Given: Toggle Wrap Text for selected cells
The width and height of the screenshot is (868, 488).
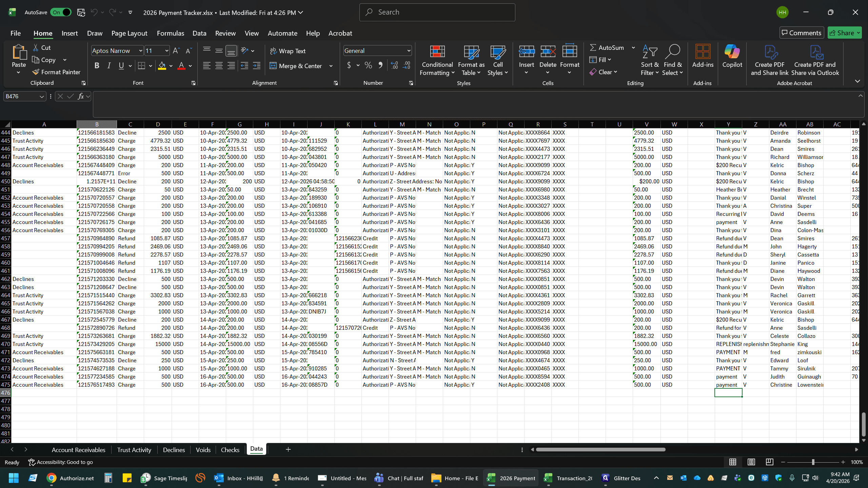Looking at the screenshot, I should click(x=288, y=51).
